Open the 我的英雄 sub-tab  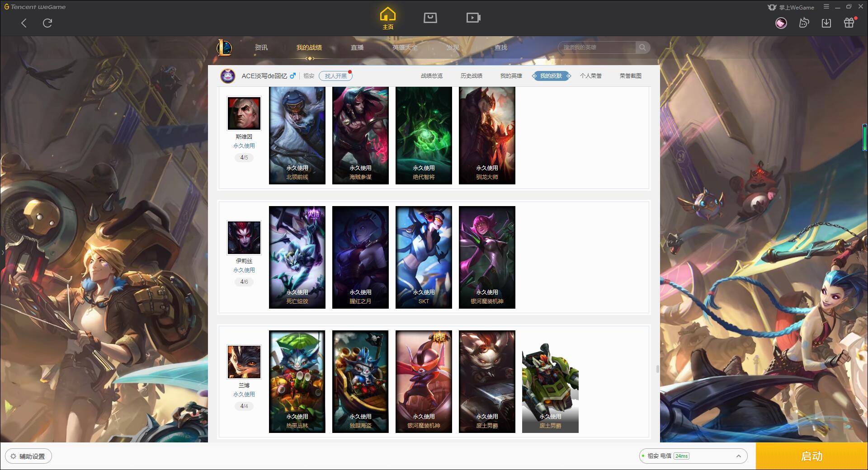(x=511, y=76)
